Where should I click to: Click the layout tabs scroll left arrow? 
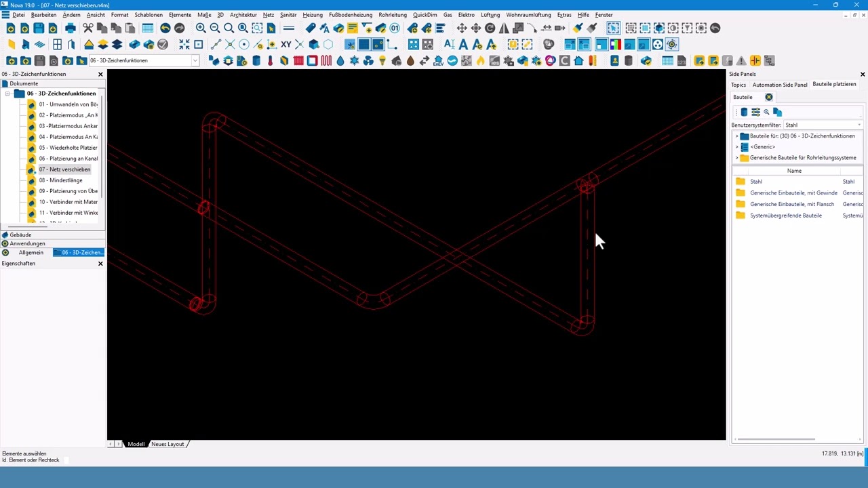[x=111, y=444]
